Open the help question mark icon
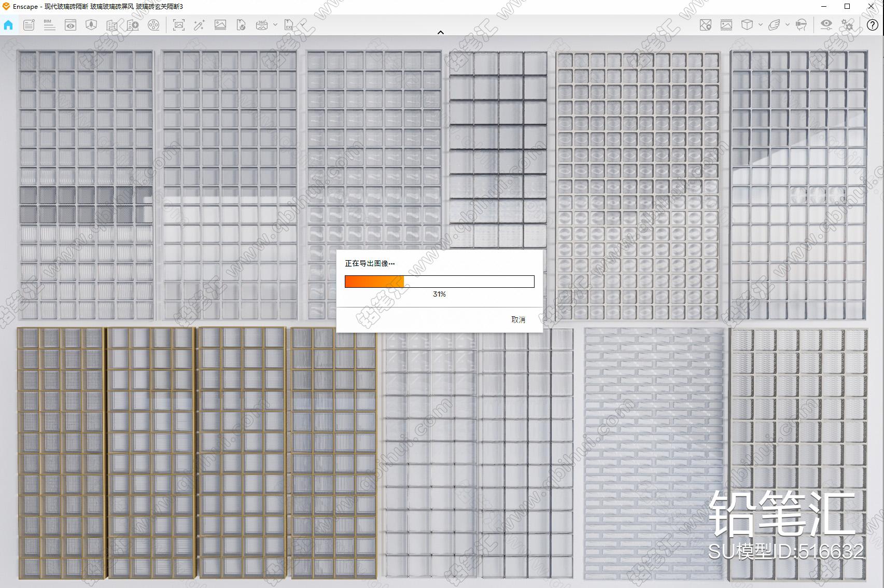 click(x=873, y=25)
